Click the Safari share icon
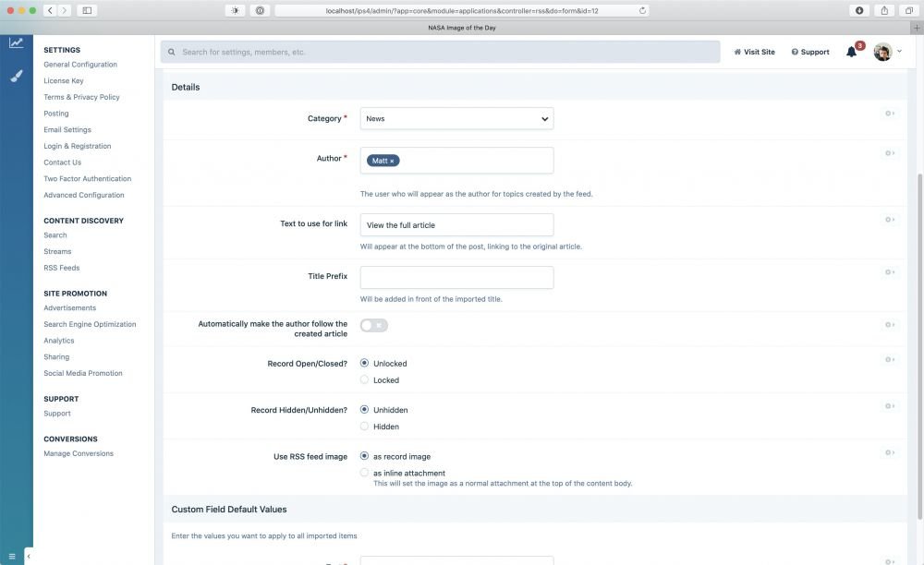Screen dimensions: 924x565 click(x=884, y=10)
